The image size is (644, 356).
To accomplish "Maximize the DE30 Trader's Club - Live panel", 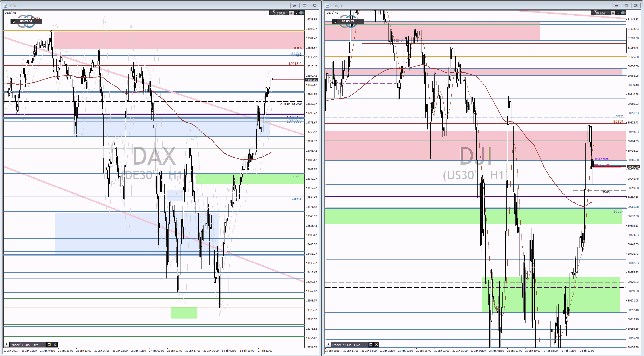I will click(x=49, y=345).
